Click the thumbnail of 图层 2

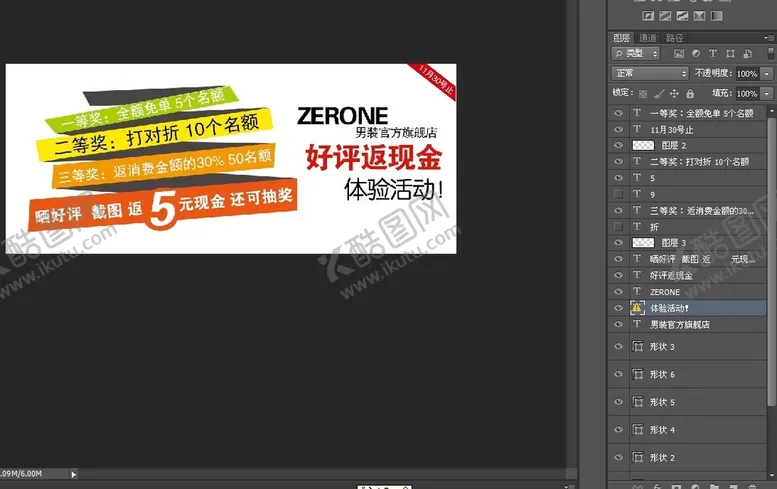pos(643,145)
